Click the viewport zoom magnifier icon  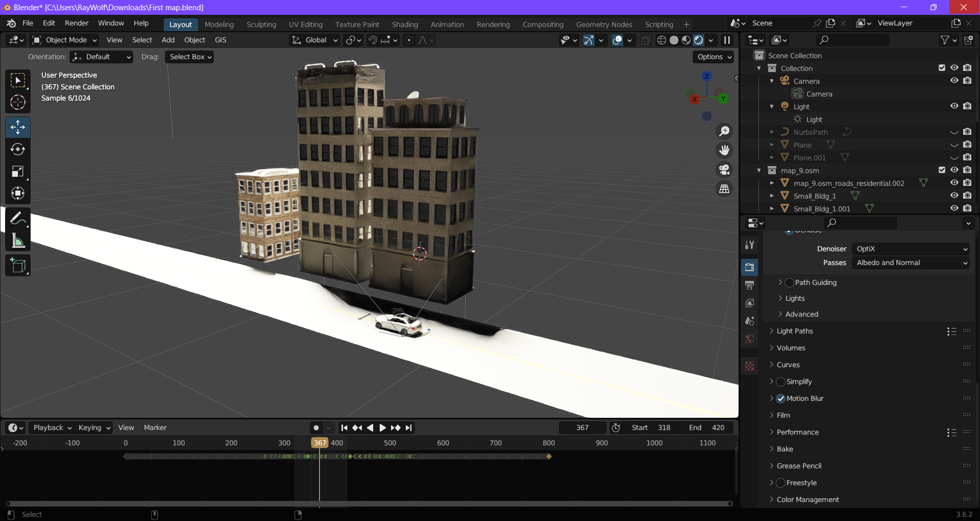tap(724, 131)
